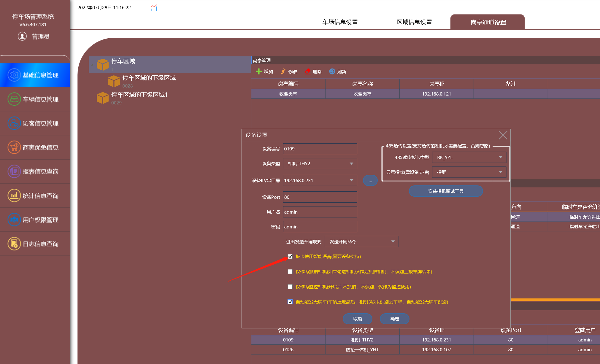Open the 显示模式 横屏 dropdown
Viewport: 600px width, 364px height.
pyautogui.click(x=469, y=172)
